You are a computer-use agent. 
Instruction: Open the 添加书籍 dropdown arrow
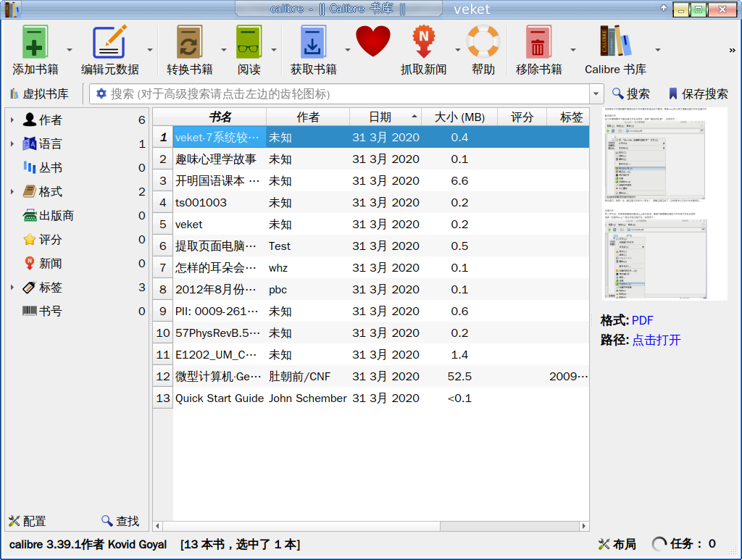[70, 50]
